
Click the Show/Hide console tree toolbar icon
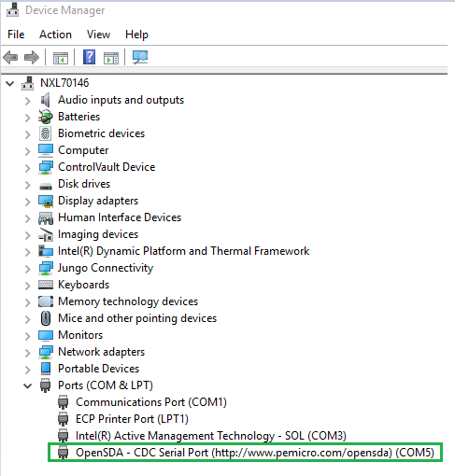click(61, 58)
